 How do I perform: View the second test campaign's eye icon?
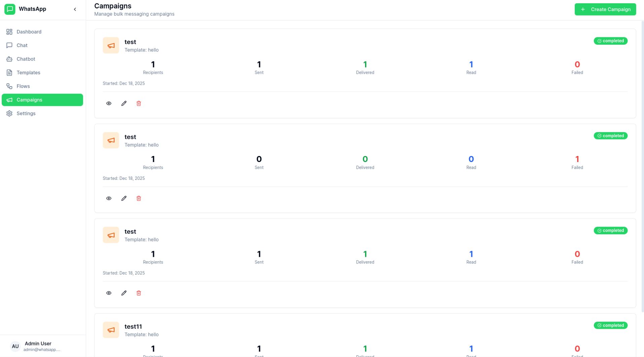pyautogui.click(x=109, y=198)
